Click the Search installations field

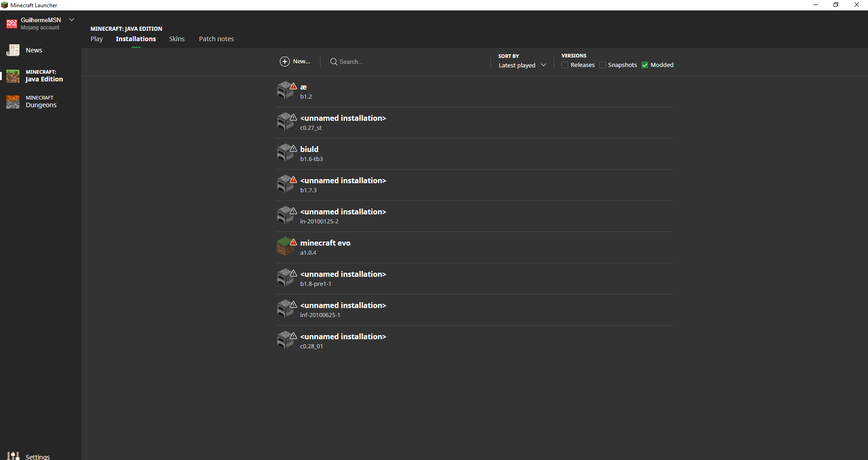tap(407, 62)
